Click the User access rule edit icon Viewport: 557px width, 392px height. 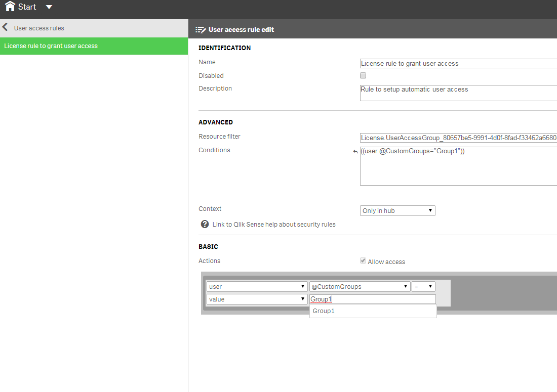pos(200,29)
